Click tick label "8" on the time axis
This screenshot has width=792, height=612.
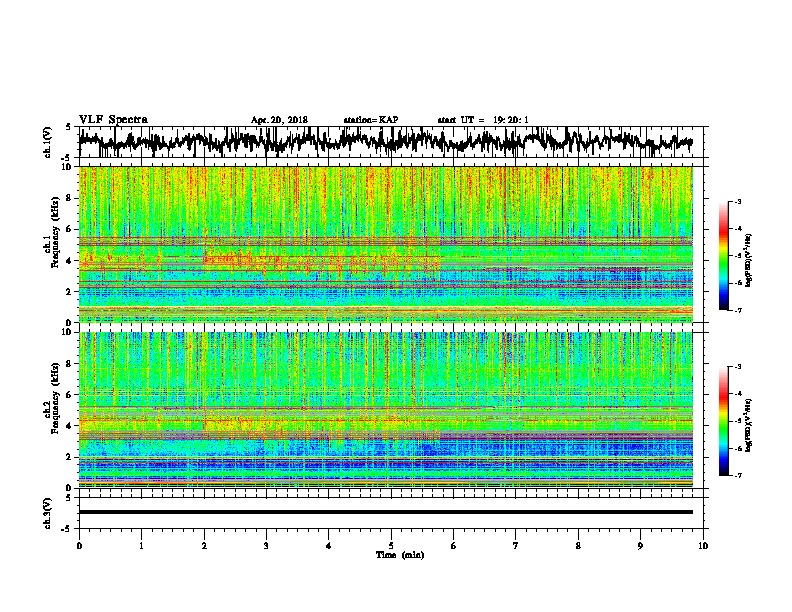(x=578, y=546)
